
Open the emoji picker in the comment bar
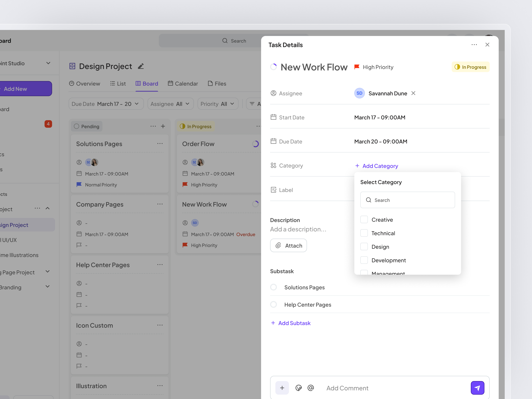[x=299, y=388]
